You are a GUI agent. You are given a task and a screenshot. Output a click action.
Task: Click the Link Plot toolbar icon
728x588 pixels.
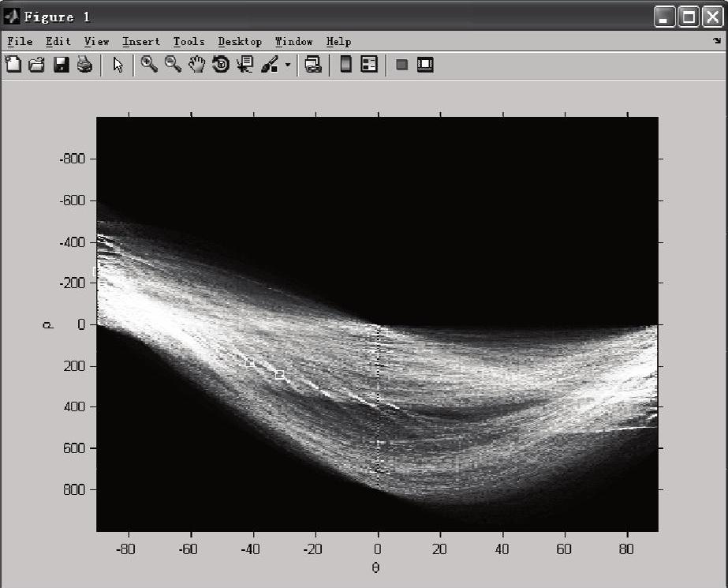click(313, 64)
